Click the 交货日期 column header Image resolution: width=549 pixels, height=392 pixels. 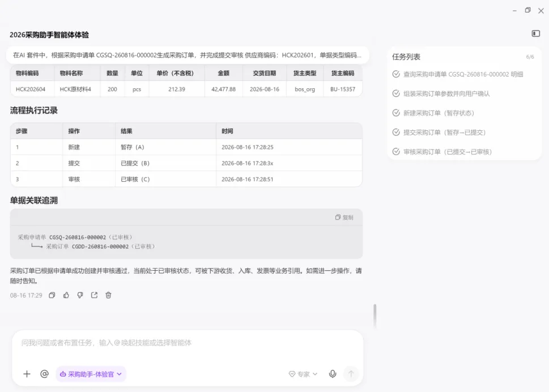[265, 73]
